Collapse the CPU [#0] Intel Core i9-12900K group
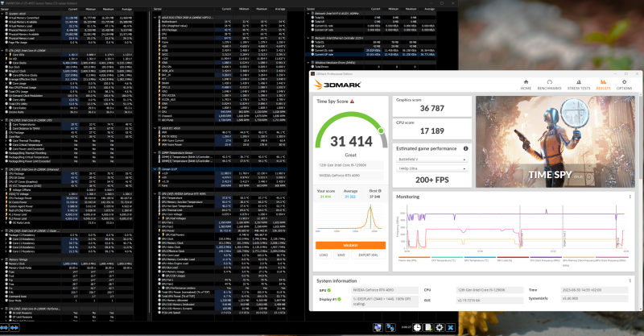Screen dimensions: 644x336 tap(2, 51)
